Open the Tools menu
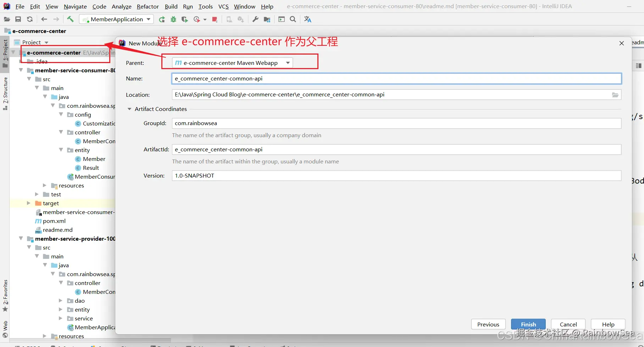Viewport: 644px width, 347px height. coord(206,6)
